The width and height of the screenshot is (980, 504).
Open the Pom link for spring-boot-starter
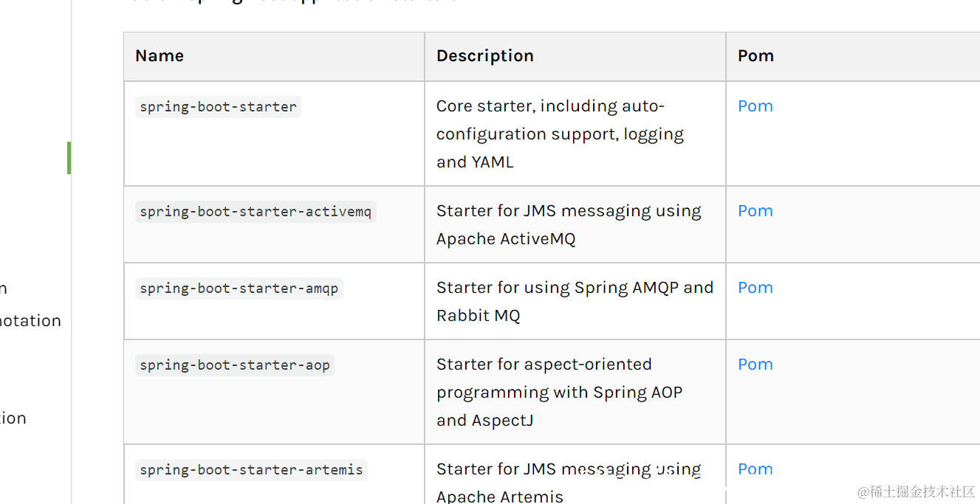(755, 106)
